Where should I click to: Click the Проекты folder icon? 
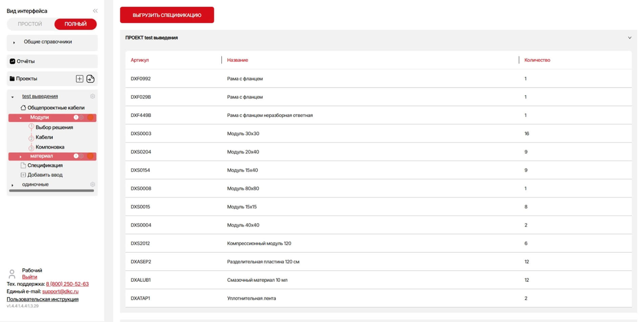pyautogui.click(x=12, y=79)
